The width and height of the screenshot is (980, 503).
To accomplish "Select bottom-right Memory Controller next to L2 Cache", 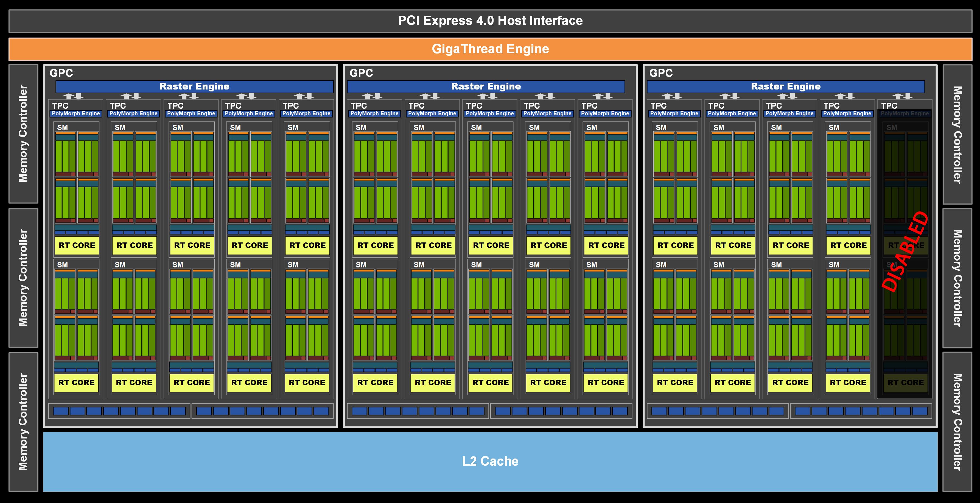I will (x=957, y=421).
